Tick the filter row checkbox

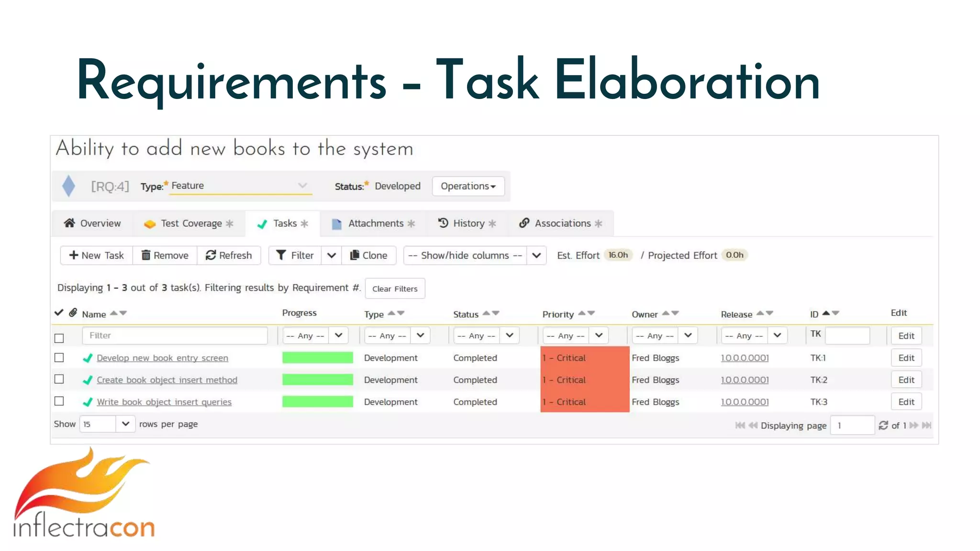click(59, 338)
